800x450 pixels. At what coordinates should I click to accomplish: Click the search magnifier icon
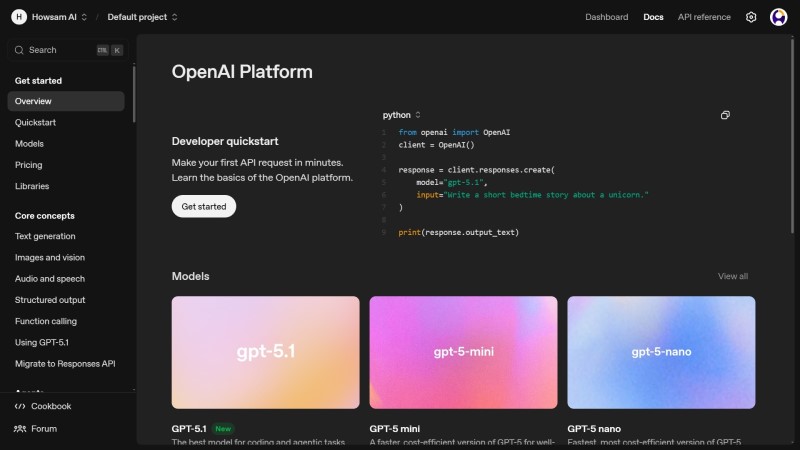click(x=19, y=50)
